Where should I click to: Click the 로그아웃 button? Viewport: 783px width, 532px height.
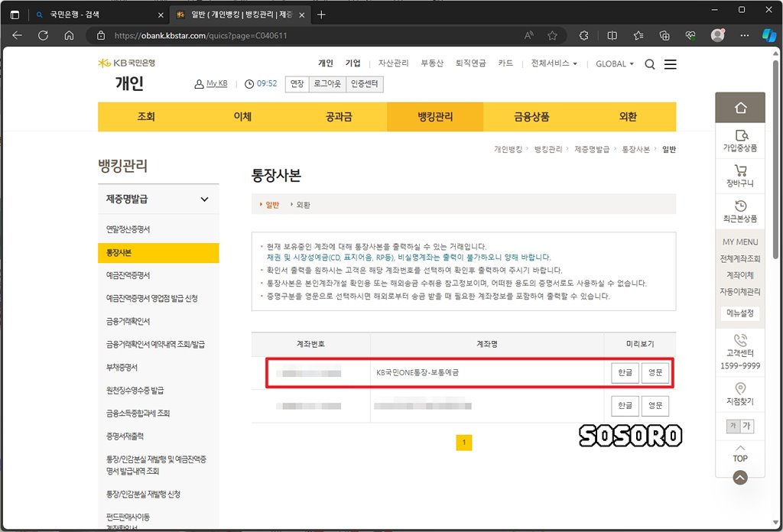tap(327, 84)
